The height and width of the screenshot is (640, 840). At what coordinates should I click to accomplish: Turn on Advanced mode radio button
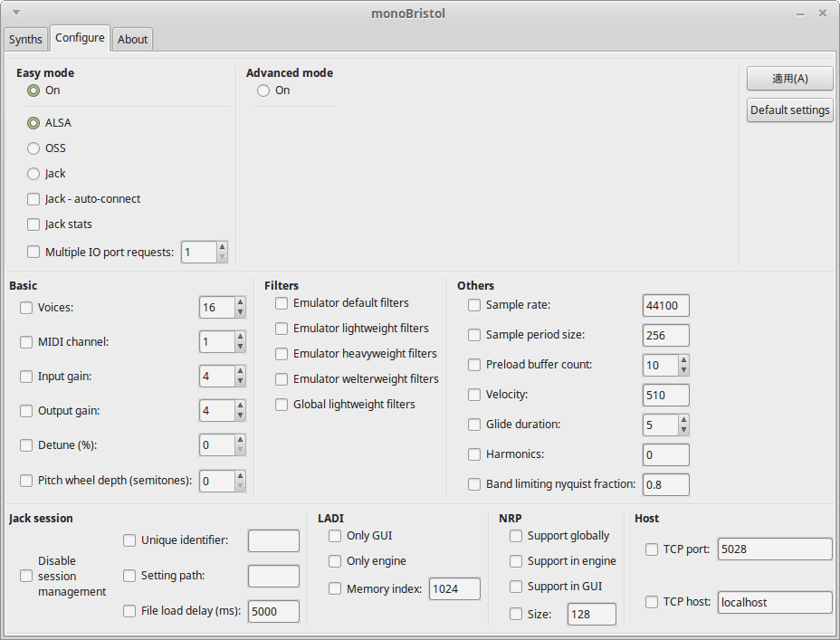263,91
